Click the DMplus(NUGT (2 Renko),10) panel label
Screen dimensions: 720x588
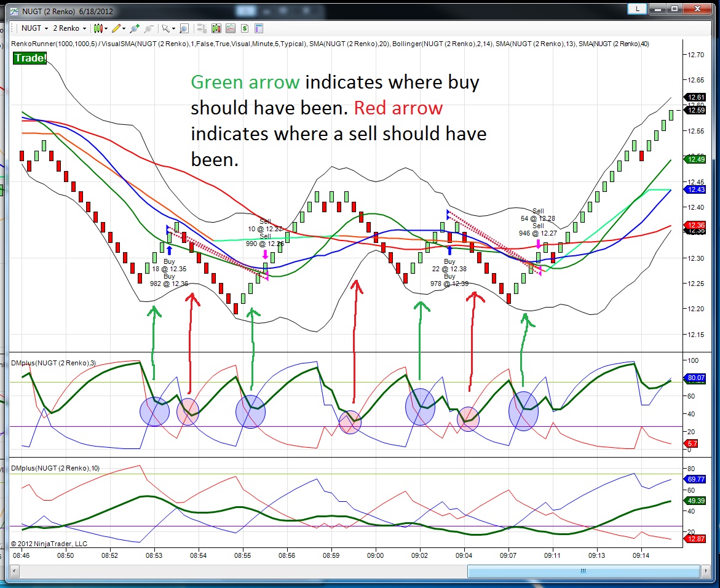(55, 468)
